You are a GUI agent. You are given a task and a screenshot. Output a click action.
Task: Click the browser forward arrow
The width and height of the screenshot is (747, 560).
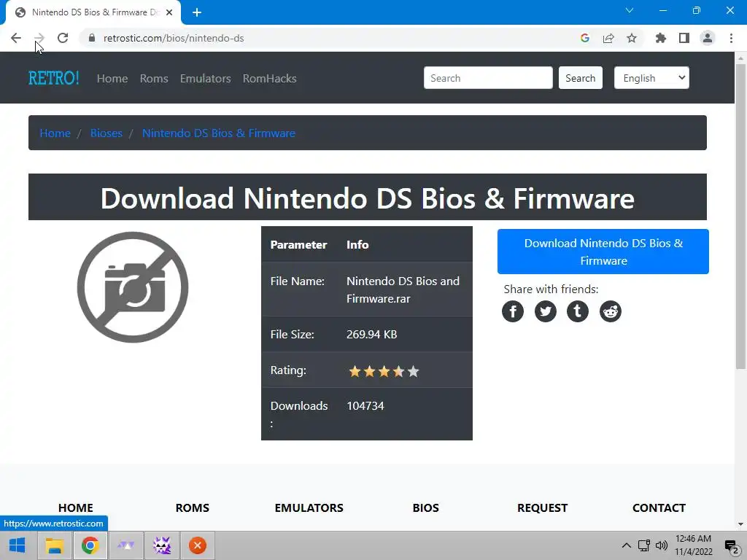click(39, 38)
